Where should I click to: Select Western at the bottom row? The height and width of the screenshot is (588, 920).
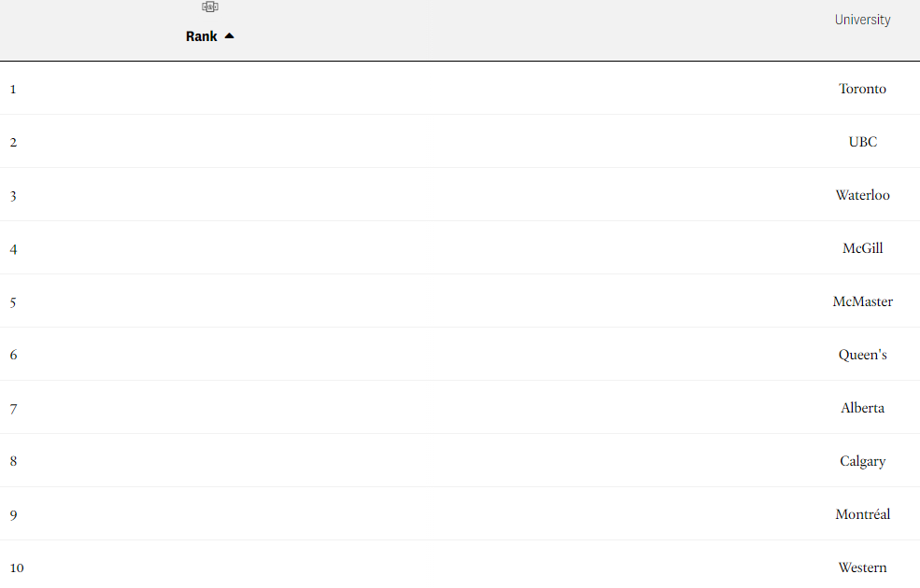pyautogui.click(x=862, y=567)
